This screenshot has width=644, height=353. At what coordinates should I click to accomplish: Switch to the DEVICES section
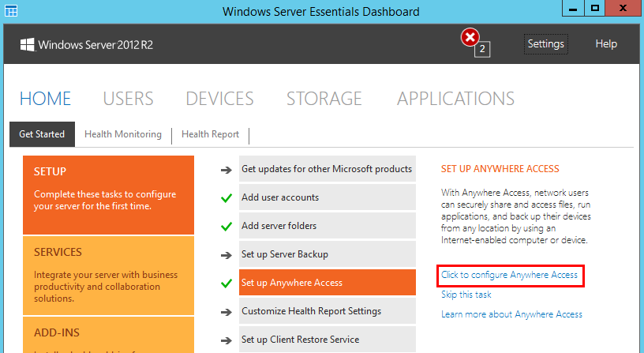(x=219, y=99)
